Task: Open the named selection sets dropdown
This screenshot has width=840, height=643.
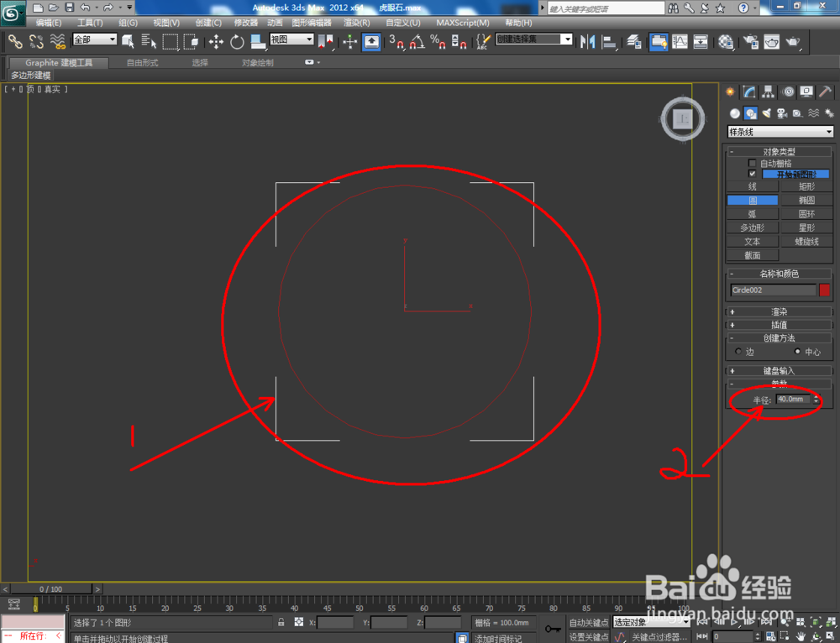Action: coord(533,39)
